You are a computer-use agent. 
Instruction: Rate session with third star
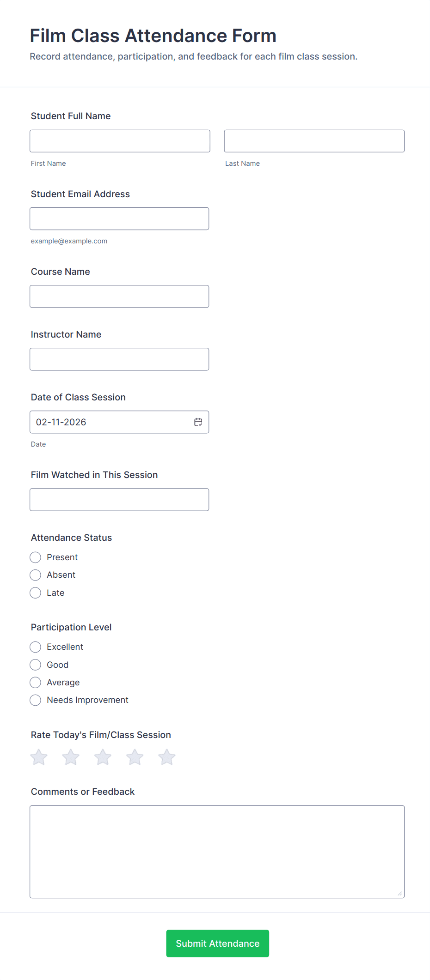tap(103, 757)
